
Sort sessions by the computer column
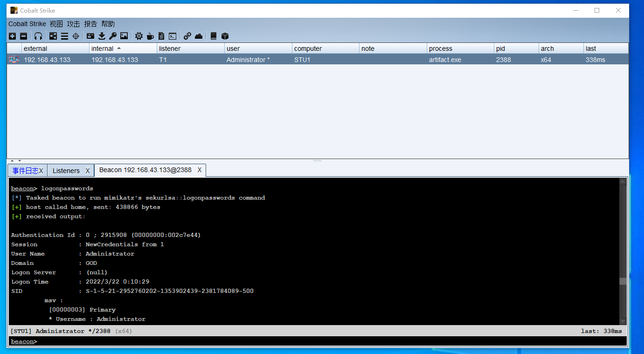point(325,49)
